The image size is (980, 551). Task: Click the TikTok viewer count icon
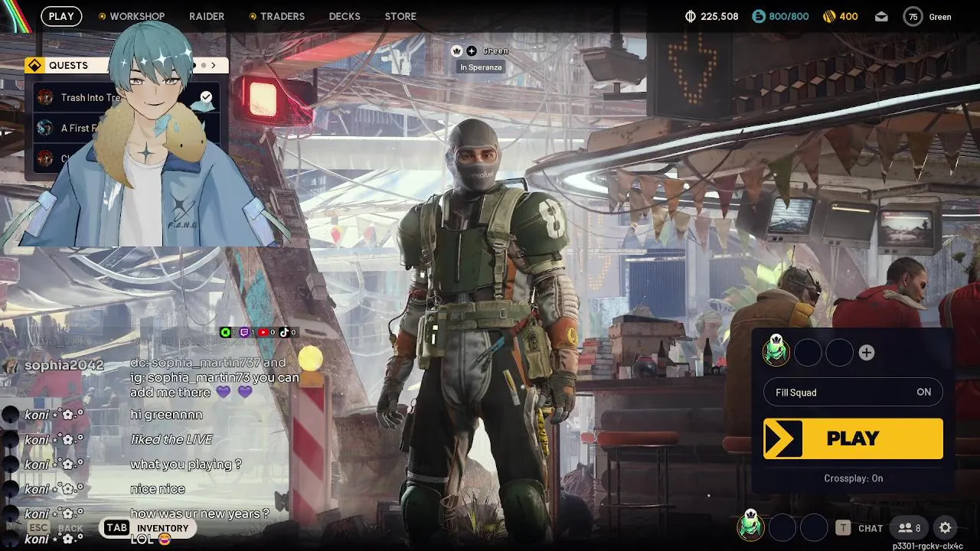pyautogui.click(x=284, y=332)
